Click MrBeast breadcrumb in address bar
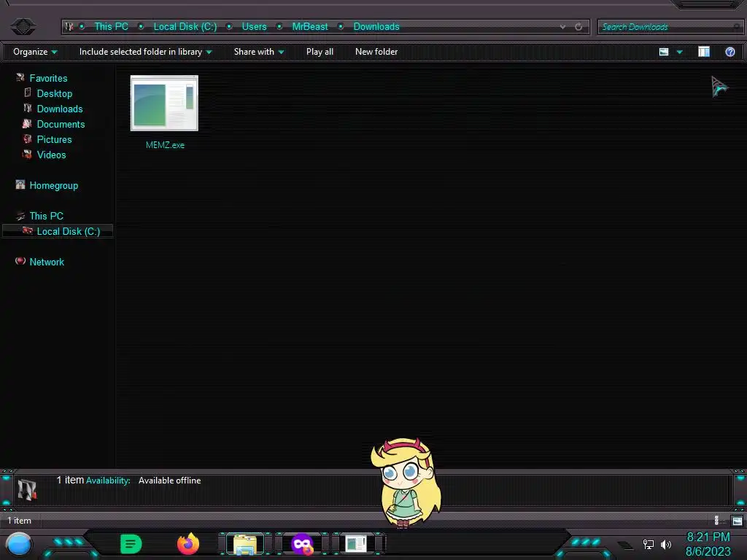This screenshot has width=747, height=560. pos(309,27)
